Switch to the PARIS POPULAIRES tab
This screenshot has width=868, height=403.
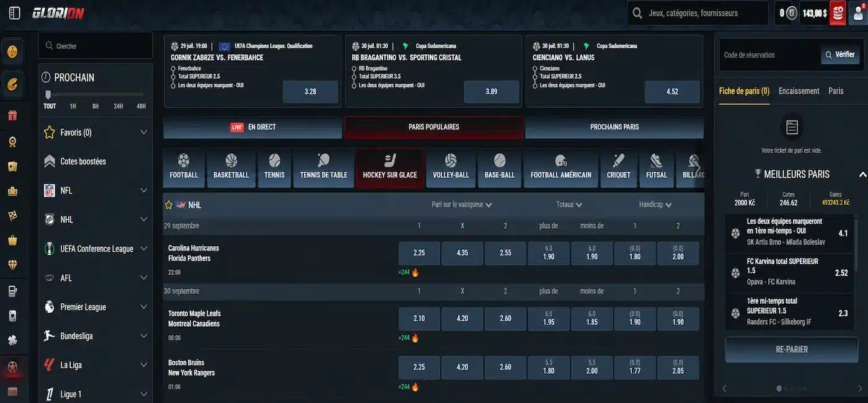click(433, 127)
